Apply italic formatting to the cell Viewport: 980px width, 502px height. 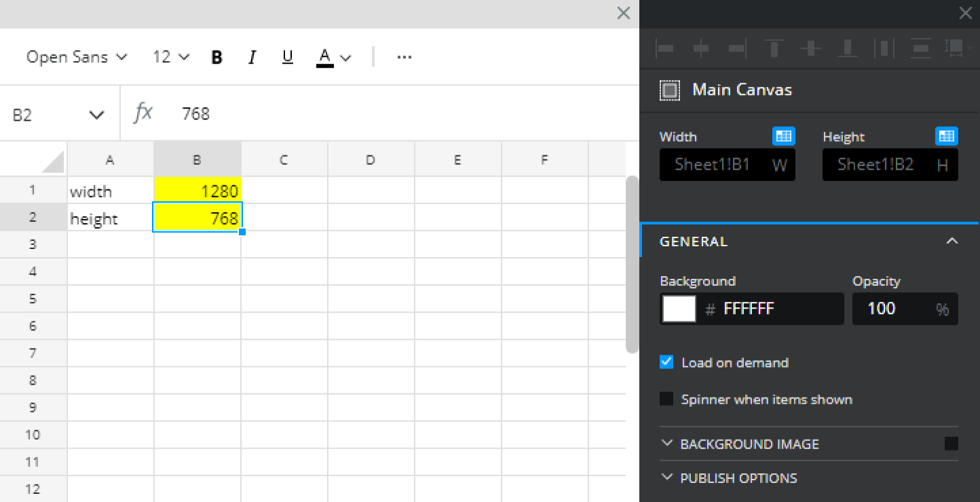pyautogui.click(x=252, y=58)
